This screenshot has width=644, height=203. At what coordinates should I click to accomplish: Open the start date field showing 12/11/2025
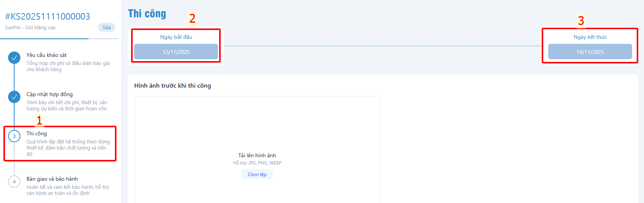point(176,52)
